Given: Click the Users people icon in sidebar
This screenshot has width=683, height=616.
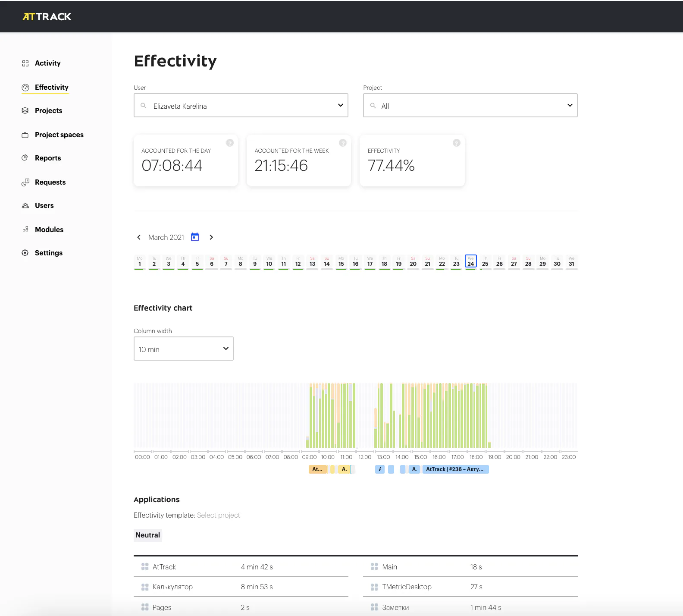Looking at the screenshot, I should [x=25, y=206].
